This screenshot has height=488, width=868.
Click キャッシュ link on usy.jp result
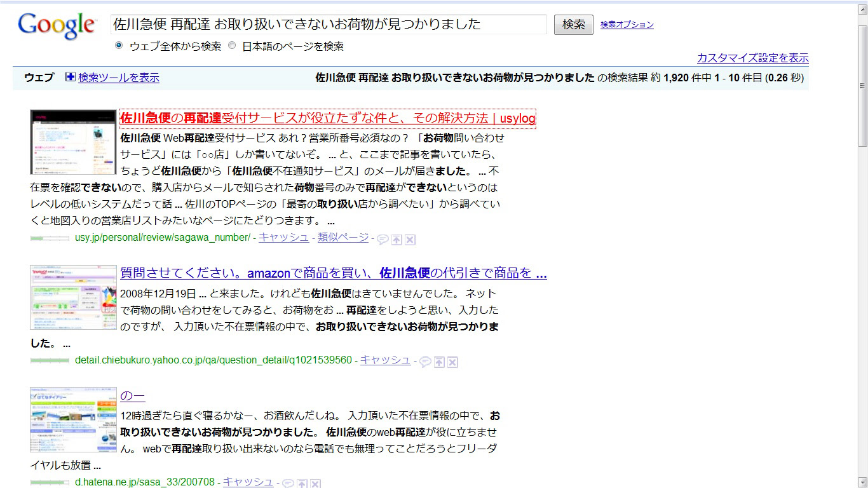coord(283,238)
